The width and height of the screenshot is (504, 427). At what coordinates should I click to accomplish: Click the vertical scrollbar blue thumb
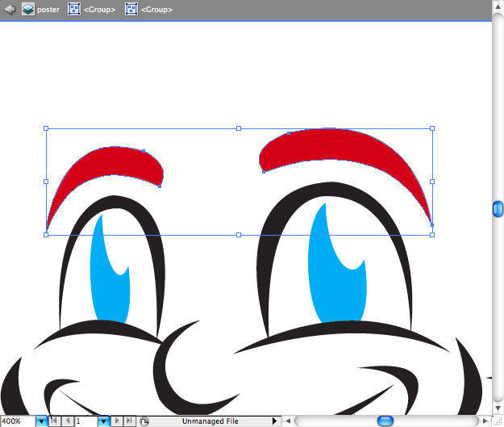click(x=498, y=209)
